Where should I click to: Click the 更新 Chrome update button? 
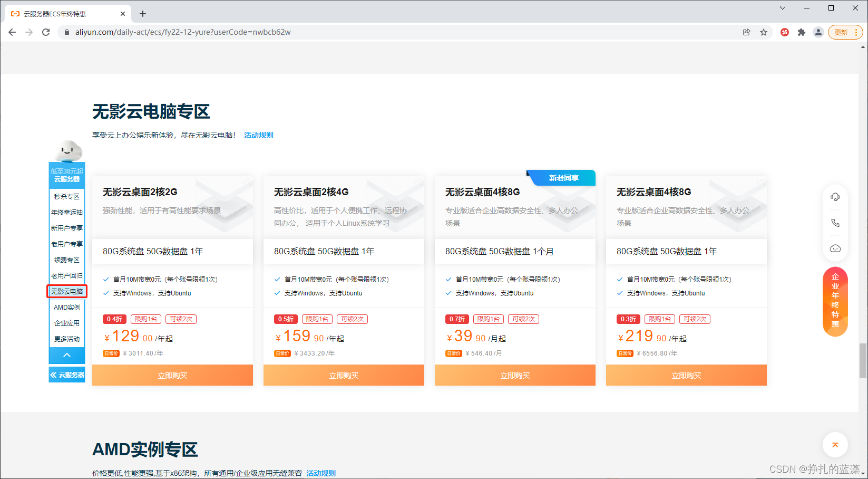[x=841, y=32]
